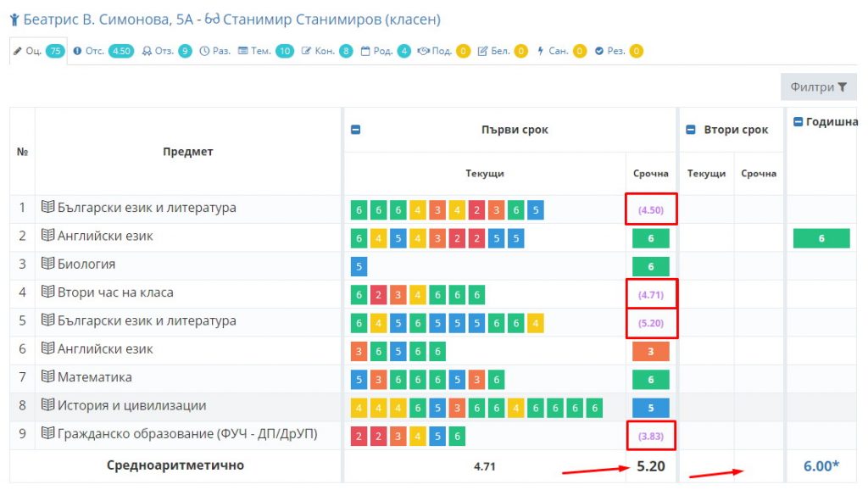
Task: Click the funnel icon on Филтри button
Action: click(x=843, y=87)
